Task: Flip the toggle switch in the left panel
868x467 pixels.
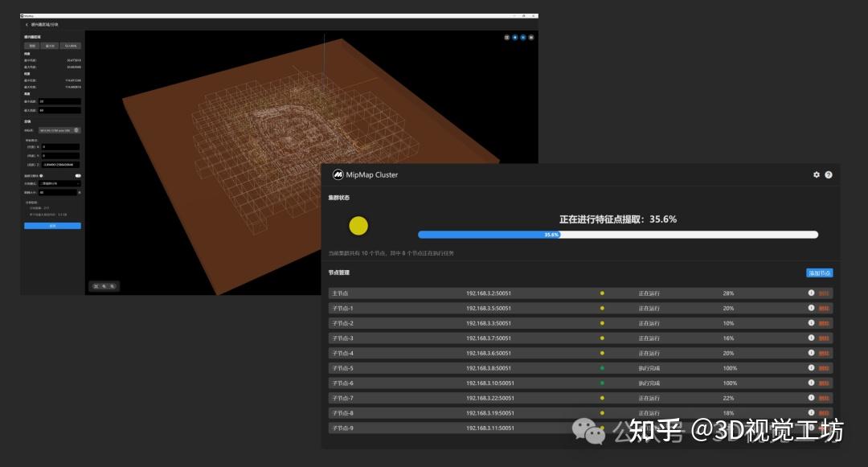Action: click(x=77, y=175)
